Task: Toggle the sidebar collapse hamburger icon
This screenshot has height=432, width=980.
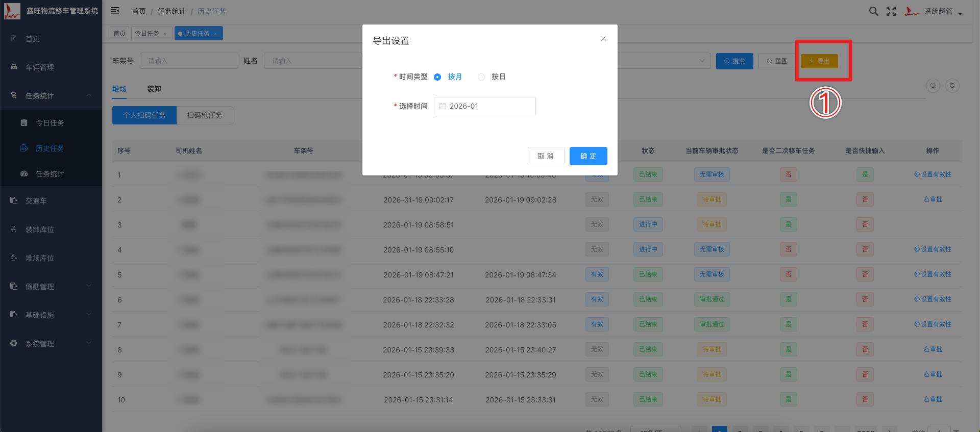Action: 115,11
